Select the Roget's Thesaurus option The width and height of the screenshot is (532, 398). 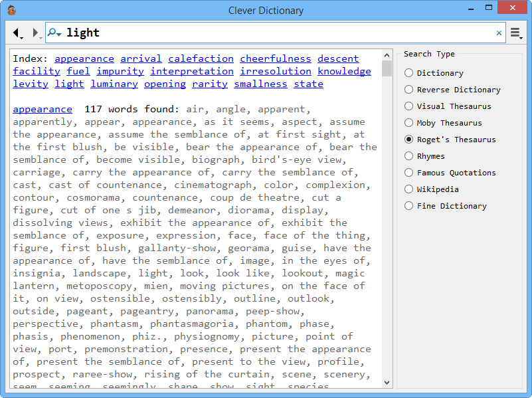pos(450,140)
